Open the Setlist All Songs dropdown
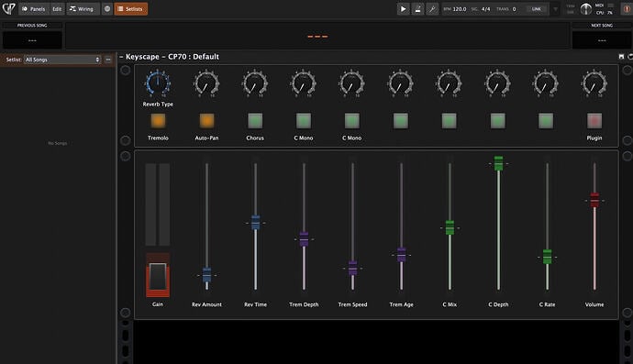633x364 pixels. pos(62,60)
